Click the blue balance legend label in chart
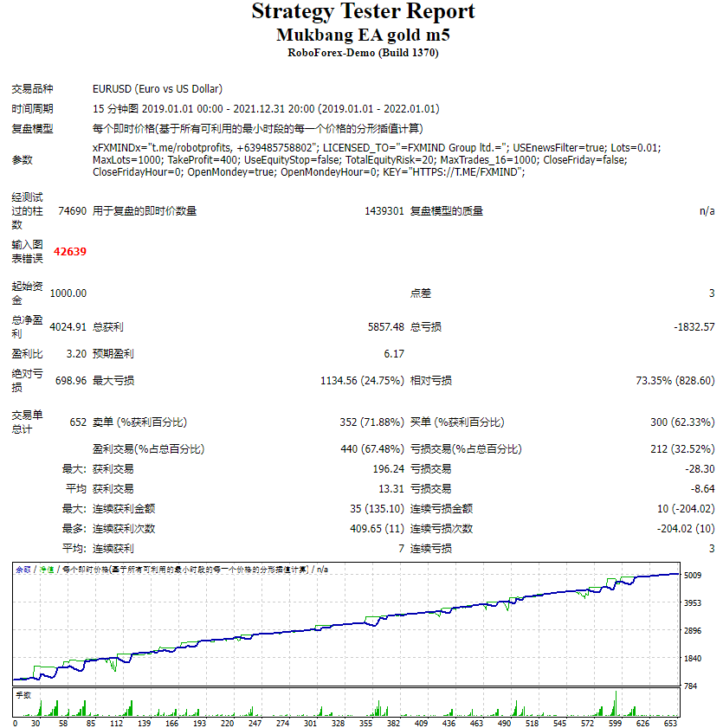This screenshot has height=728, width=723. tap(23, 570)
